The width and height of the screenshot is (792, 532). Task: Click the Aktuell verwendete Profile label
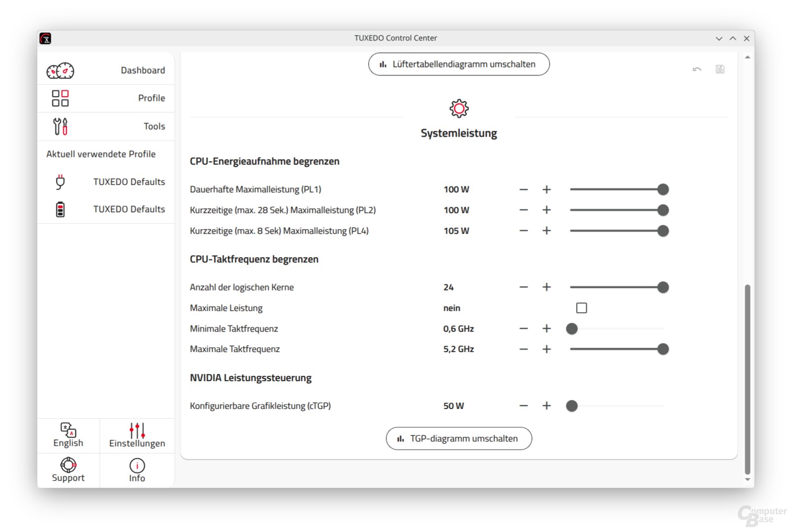click(x=101, y=154)
